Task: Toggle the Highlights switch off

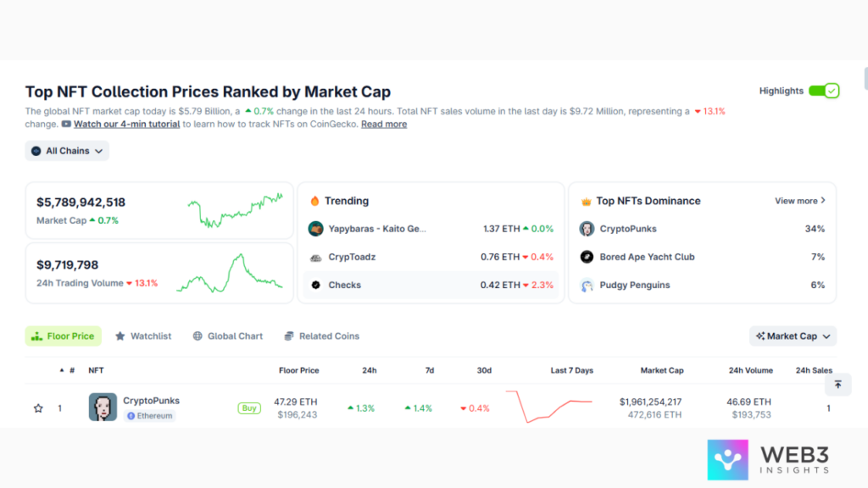Action: [823, 91]
